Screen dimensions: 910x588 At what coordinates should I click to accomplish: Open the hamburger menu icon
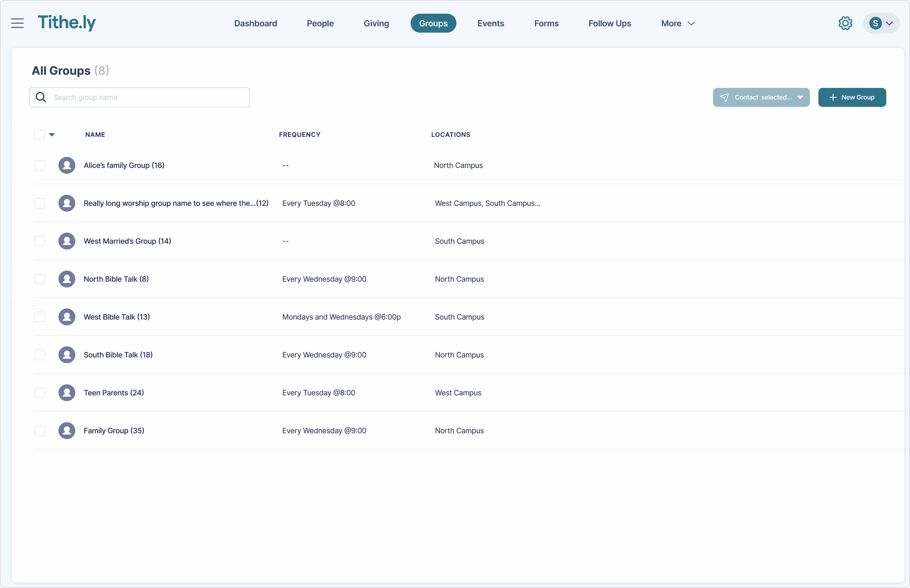[x=17, y=23]
